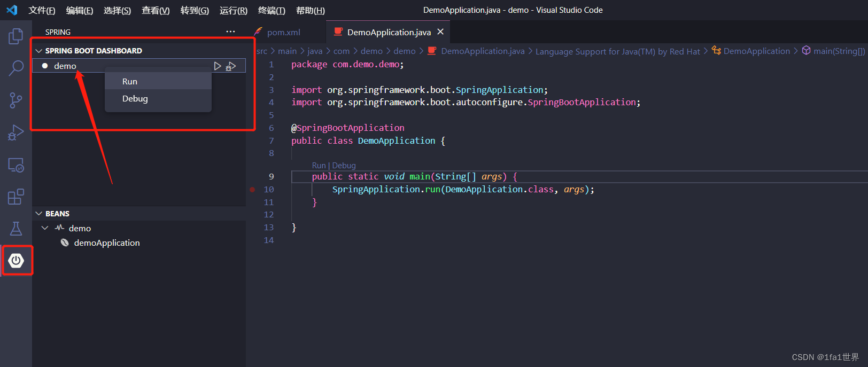Click the pom.xml tab file icon
868x367 pixels.
point(259,32)
